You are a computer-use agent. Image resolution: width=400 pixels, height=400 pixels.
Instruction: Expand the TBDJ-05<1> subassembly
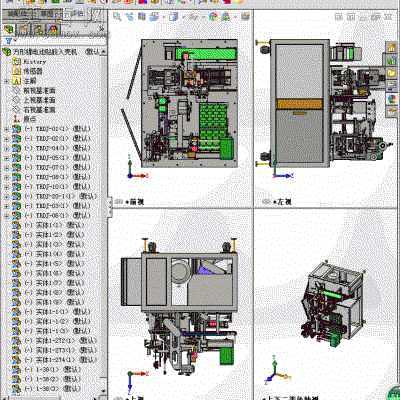[x=6, y=158]
